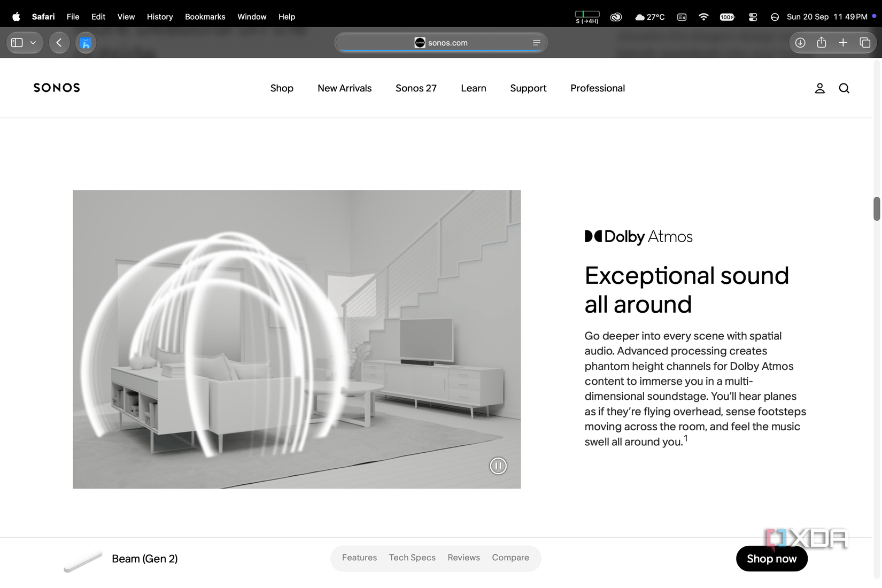
Task: Pause the Dolby Atmos room animation
Action: 498,466
